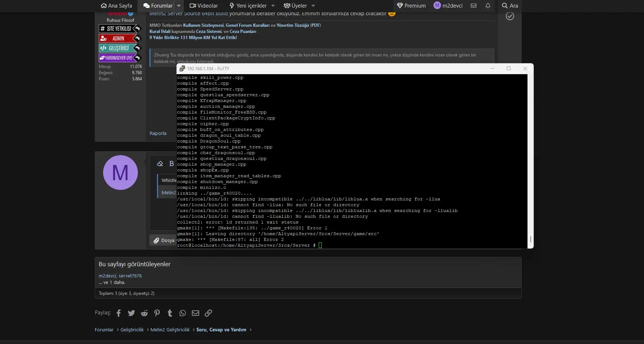
Task: Open the Premium page
Action: tap(411, 6)
